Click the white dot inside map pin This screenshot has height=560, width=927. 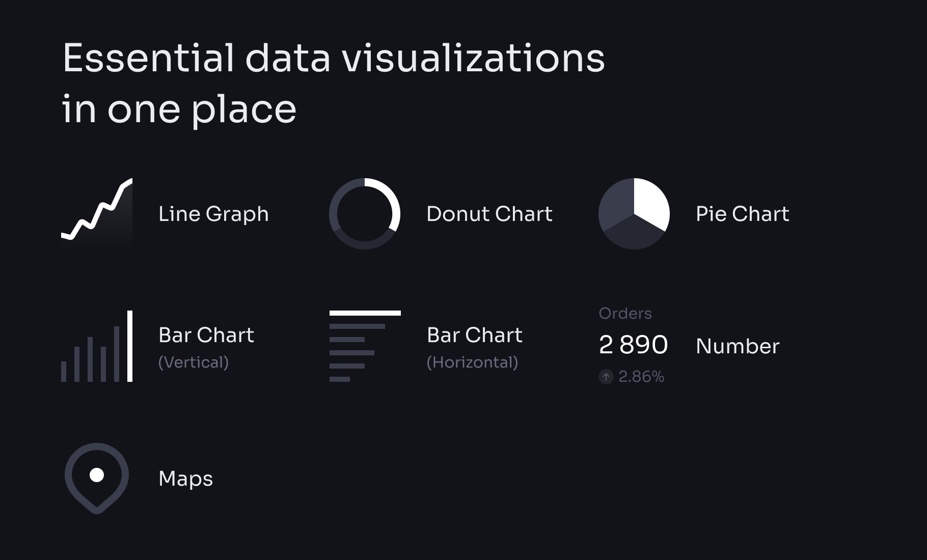coord(97,475)
